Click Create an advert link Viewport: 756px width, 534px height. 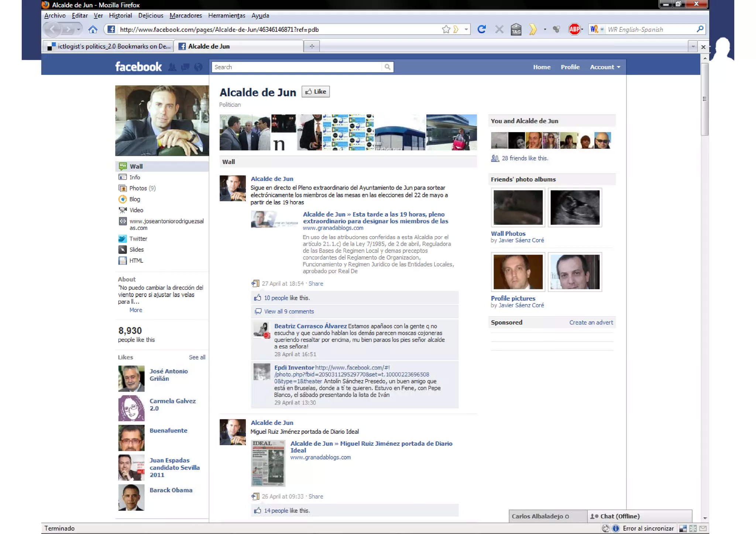click(591, 323)
